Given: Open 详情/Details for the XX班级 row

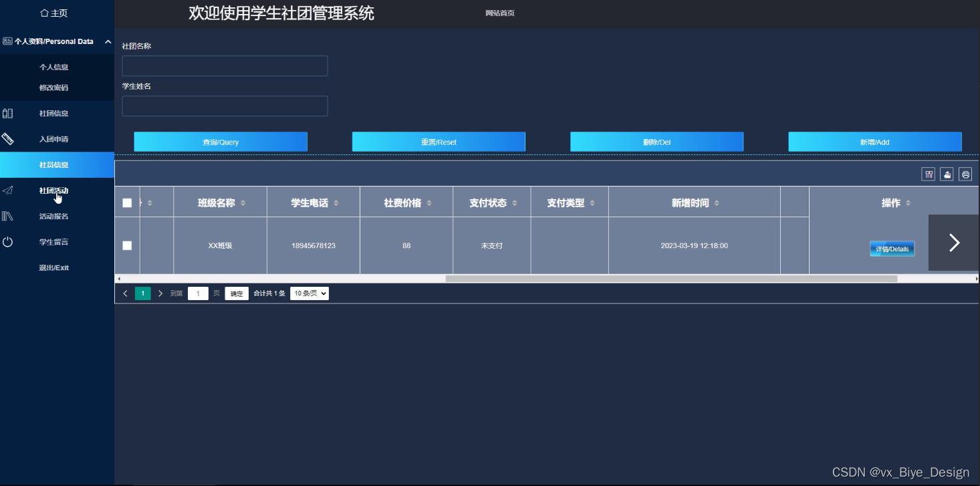Looking at the screenshot, I should click(892, 249).
